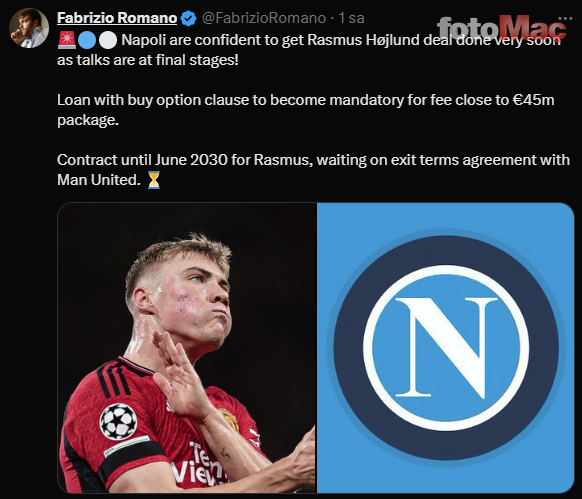Open the Napoli logo image
This screenshot has height=499, width=582.
[445, 348]
